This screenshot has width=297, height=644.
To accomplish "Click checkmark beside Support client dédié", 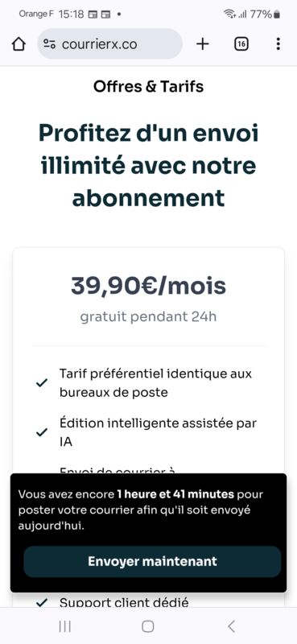I will (42, 602).
